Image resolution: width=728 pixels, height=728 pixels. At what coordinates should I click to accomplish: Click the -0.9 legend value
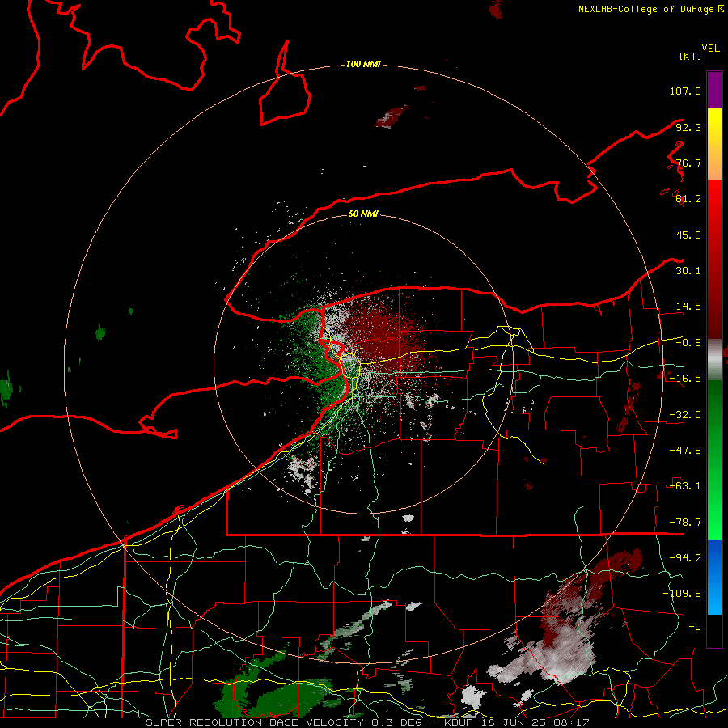point(688,343)
